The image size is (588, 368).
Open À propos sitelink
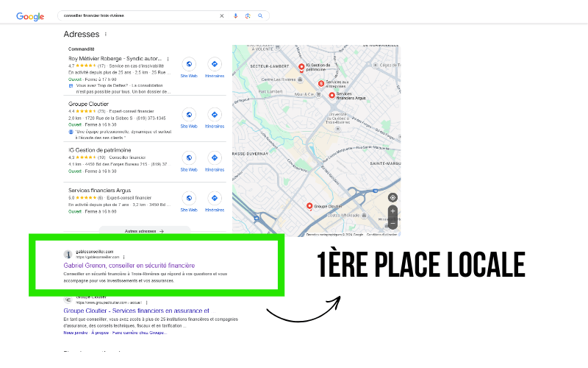(100, 333)
